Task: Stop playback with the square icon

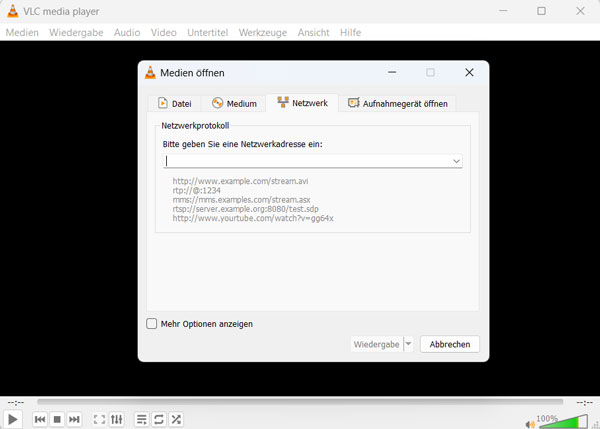Action: pos(57,419)
